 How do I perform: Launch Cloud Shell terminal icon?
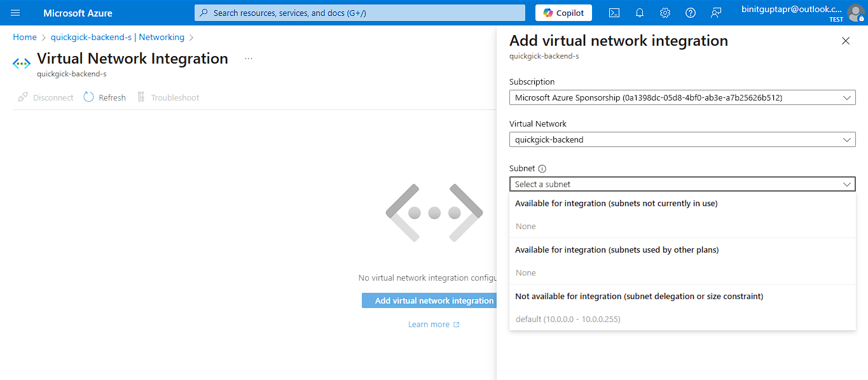click(614, 13)
